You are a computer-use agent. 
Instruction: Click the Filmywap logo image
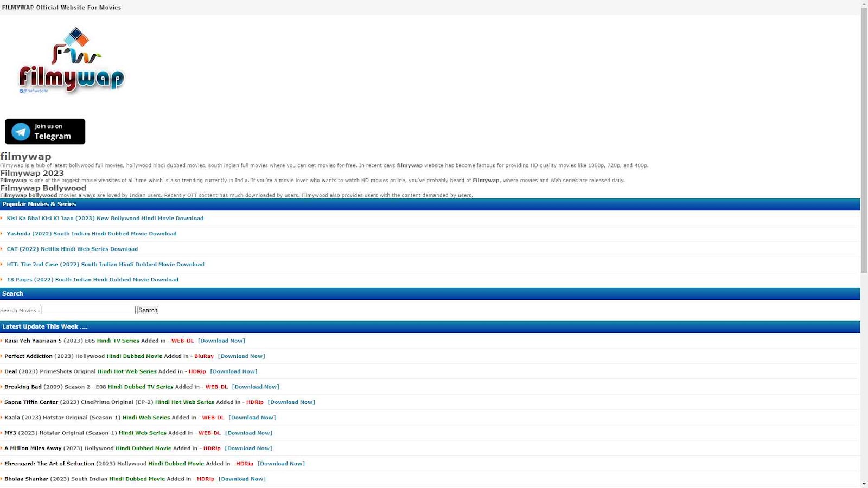72,61
